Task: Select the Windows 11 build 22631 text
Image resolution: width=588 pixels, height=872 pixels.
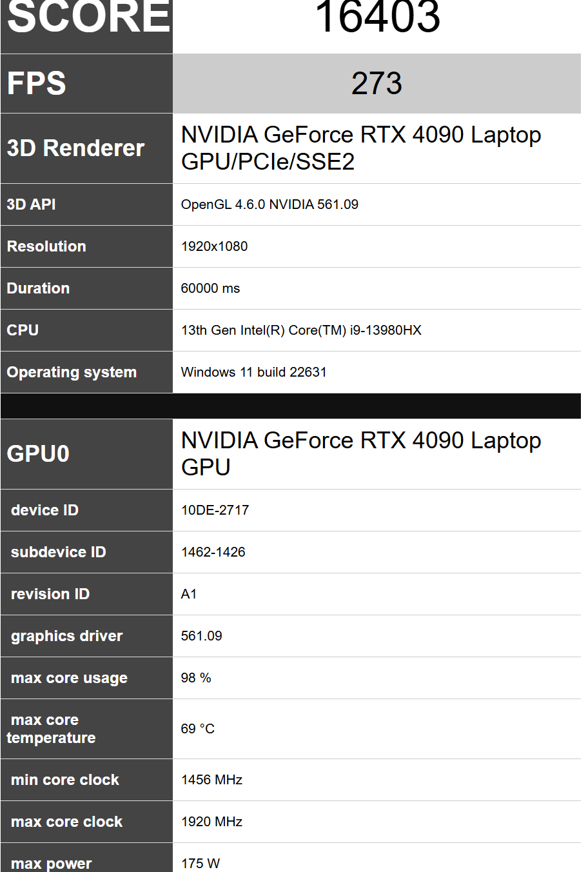Action: point(253,372)
